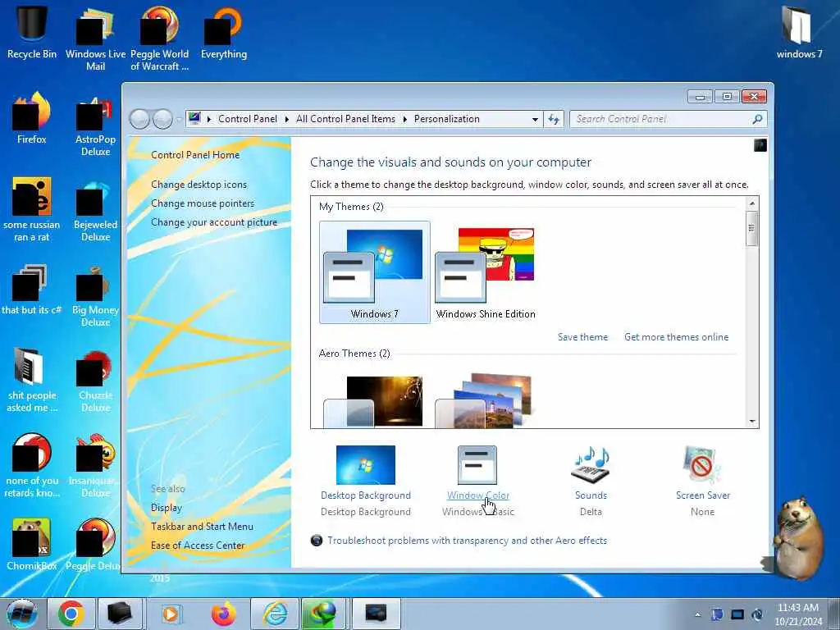The width and height of the screenshot is (840, 630).
Task: Open the Window Color link text
Action: point(478,495)
